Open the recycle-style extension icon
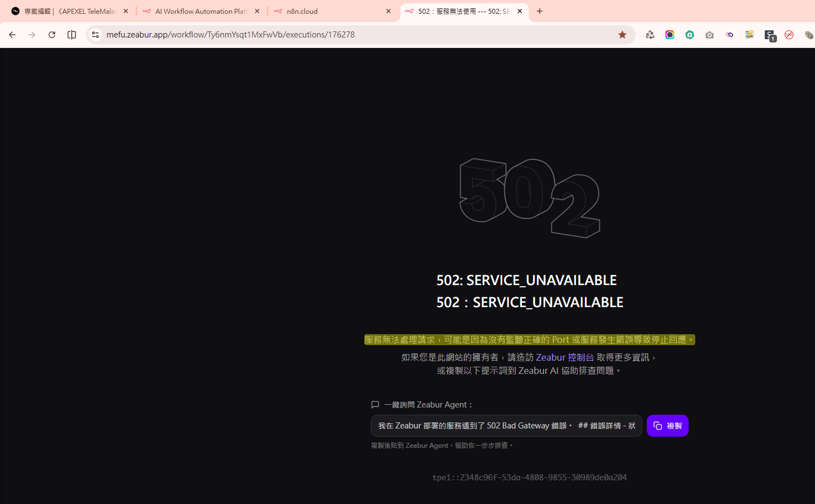Screen dimensions: 815x504 (650, 35)
